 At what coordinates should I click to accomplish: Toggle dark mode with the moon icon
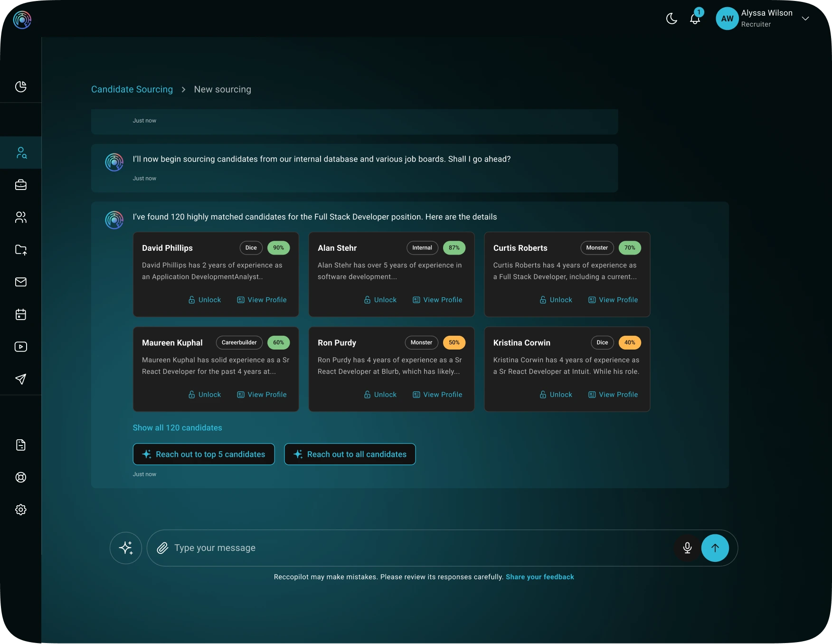pos(671,19)
